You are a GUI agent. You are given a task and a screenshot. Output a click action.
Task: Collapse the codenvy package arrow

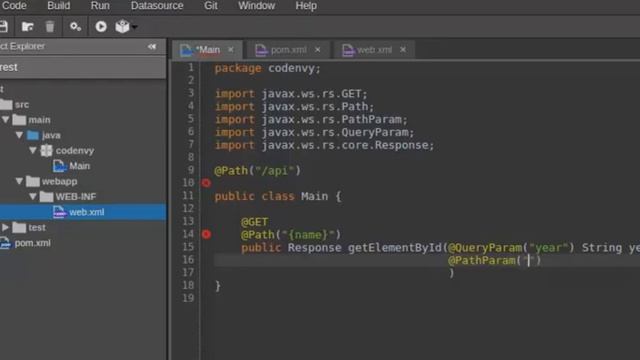(x=33, y=150)
